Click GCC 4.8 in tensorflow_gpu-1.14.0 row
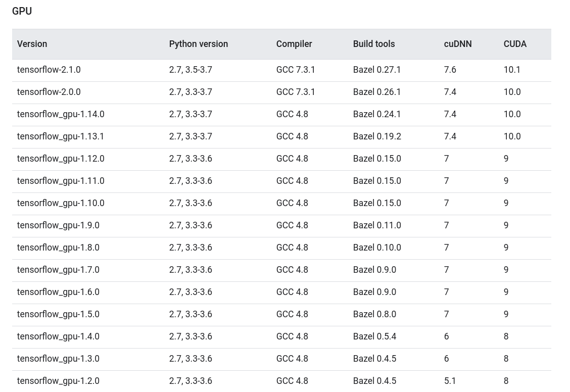This screenshot has height=392, width=570. click(x=292, y=114)
